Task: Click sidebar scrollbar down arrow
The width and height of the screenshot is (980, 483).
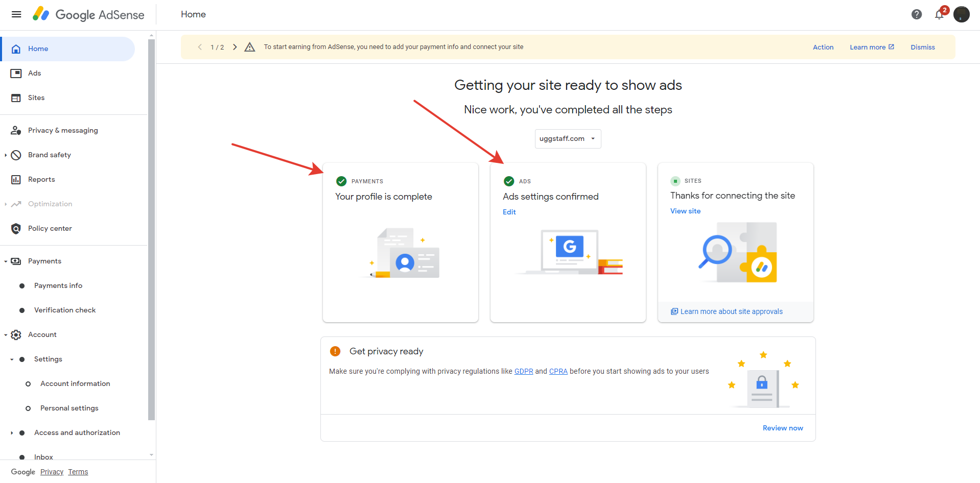Action: click(x=151, y=455)
